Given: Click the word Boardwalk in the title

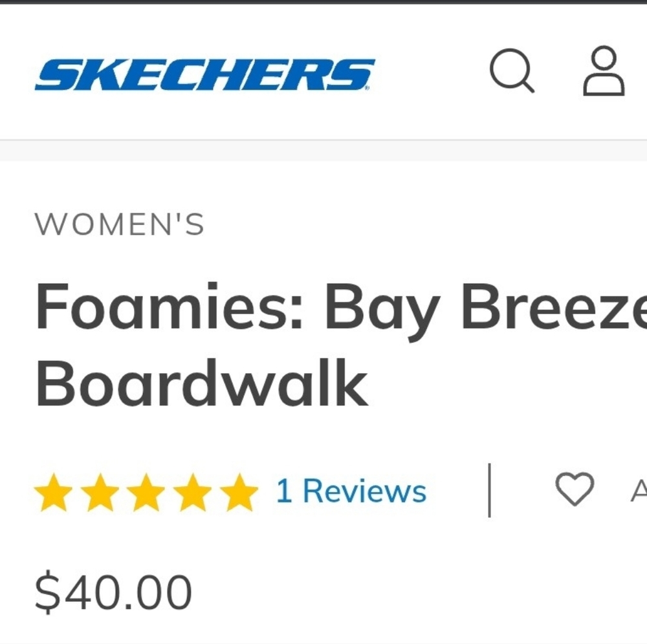Looking at the screenshot, I should coord(202,383).
